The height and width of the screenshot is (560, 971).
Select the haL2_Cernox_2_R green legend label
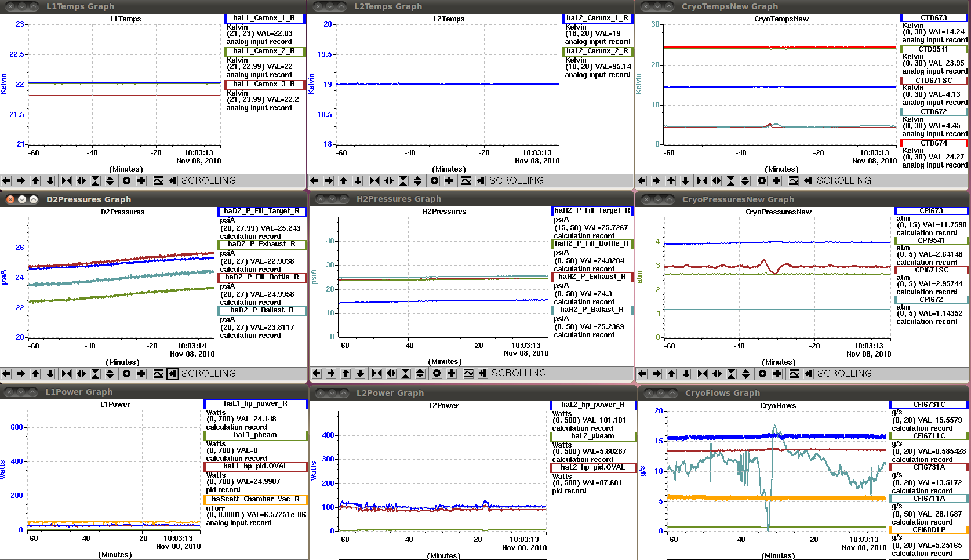tap(598, 52)
